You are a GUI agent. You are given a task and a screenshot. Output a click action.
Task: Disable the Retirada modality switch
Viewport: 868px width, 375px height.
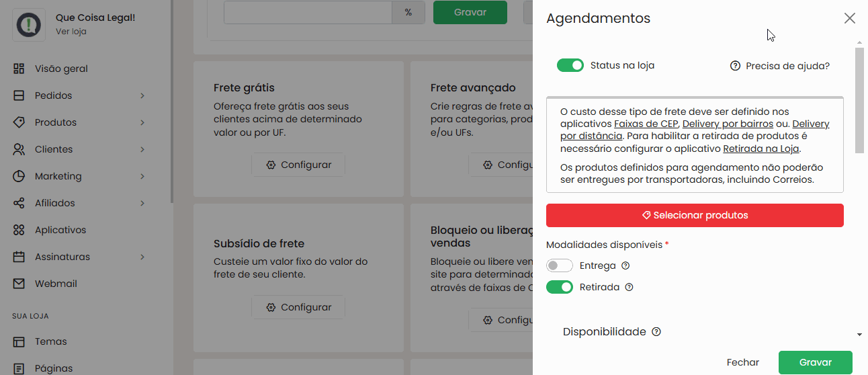(x=559, y=287)
